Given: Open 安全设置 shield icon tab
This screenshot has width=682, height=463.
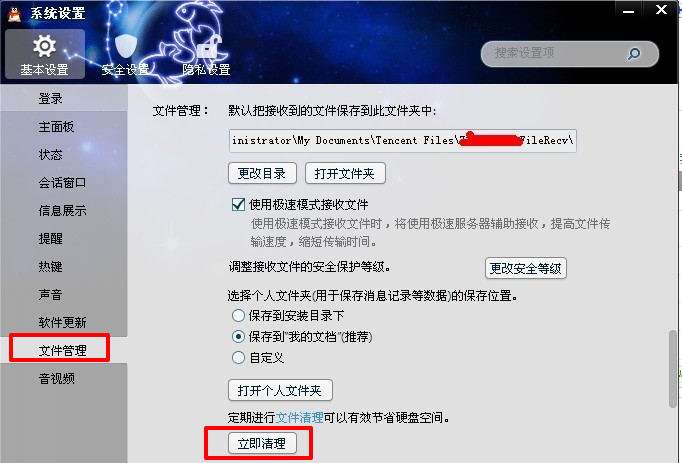Looking at the screenshot, I should point(125,54).
